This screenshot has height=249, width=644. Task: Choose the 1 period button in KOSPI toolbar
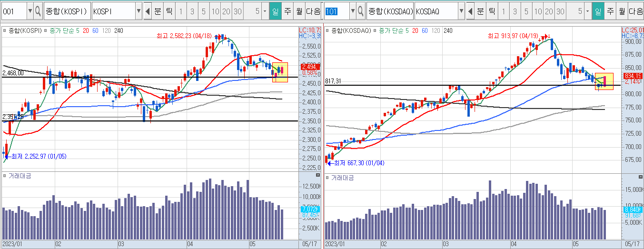point(180,10)
